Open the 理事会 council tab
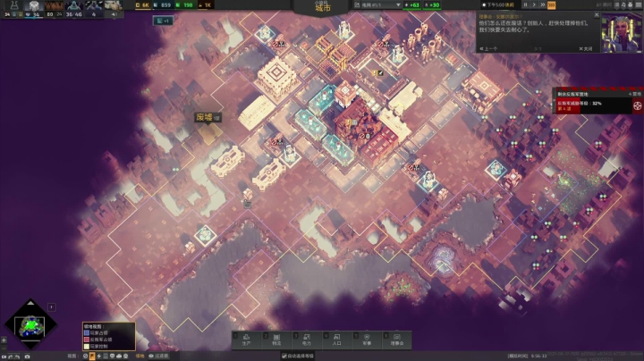Viewport: 644px width, 361px height. point(397,340)
